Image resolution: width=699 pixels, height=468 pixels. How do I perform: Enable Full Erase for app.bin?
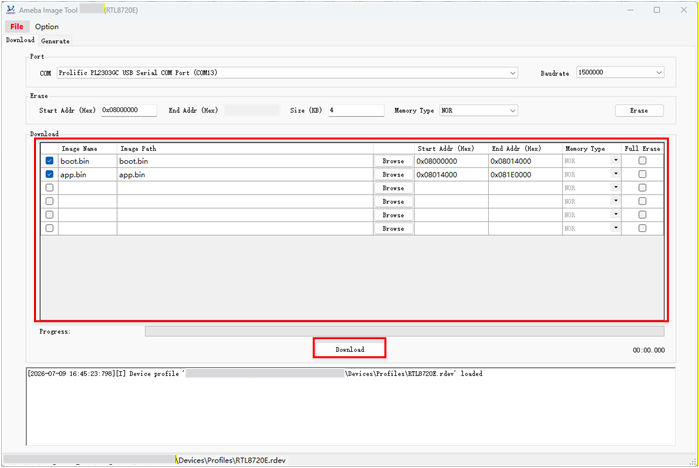642,174
